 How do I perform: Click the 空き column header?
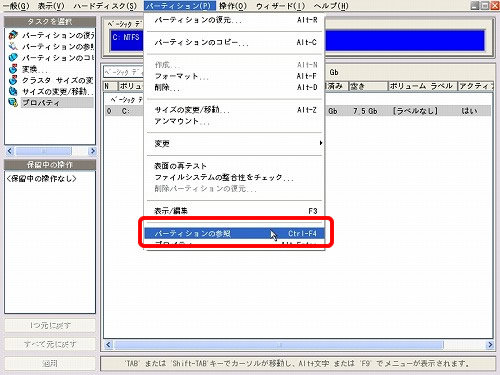[x=368, y=86]
